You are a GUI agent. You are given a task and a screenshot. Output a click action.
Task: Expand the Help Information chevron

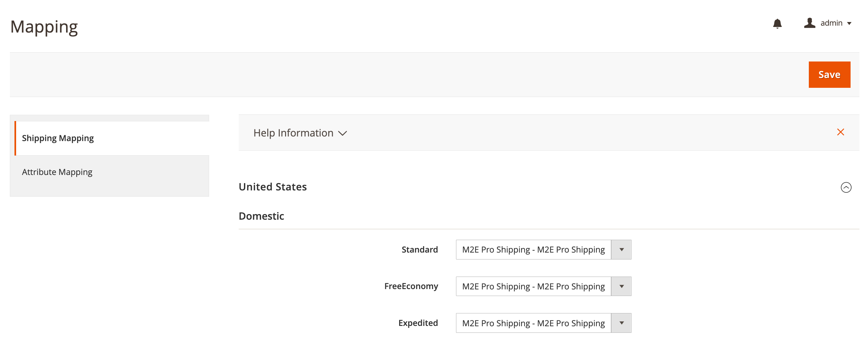pyautogui.click(x=342, y=134)
